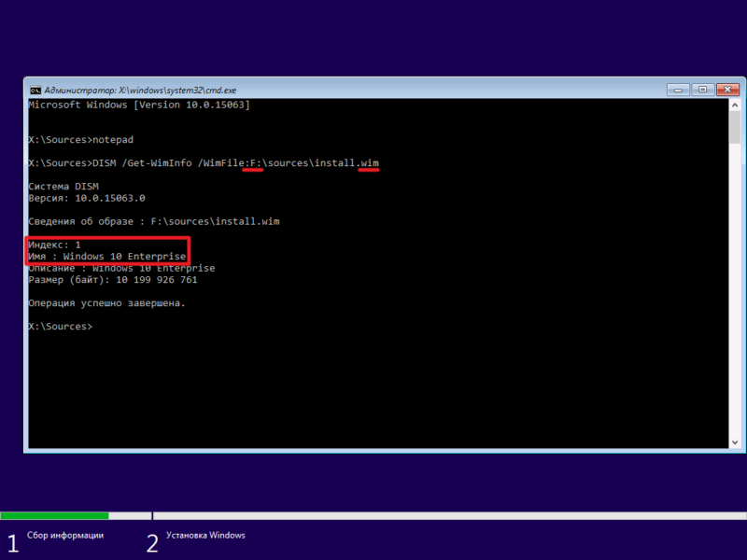Click the scrollbar up arrow
747x560 pixels.
tap(735, 105)
